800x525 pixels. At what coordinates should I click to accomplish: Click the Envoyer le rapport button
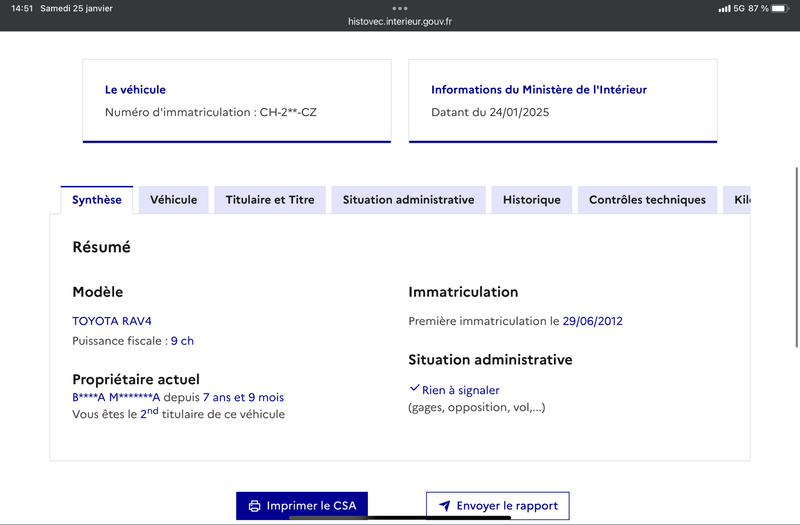497,506
